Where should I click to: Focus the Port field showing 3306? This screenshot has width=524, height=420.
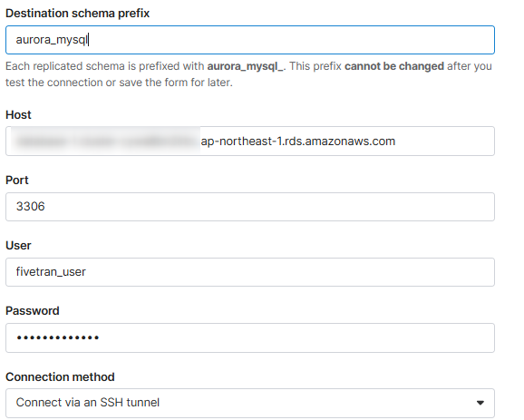pyautogui.click(x=250, y=207)
